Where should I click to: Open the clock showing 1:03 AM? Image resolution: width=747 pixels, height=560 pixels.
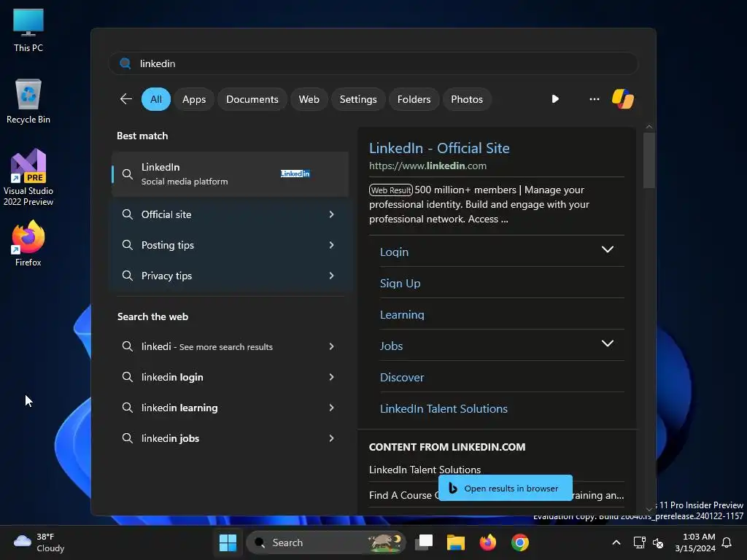[x=695, y=542]
